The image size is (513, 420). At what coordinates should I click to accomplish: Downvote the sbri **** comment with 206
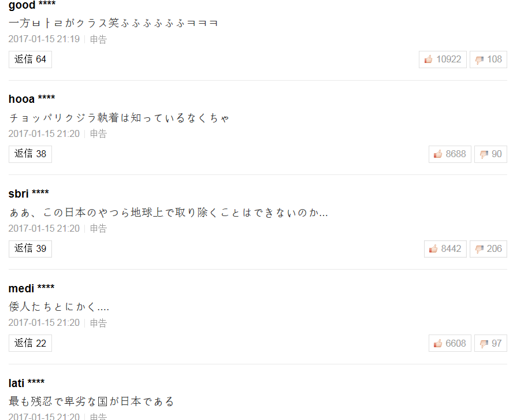coord(488,249)
